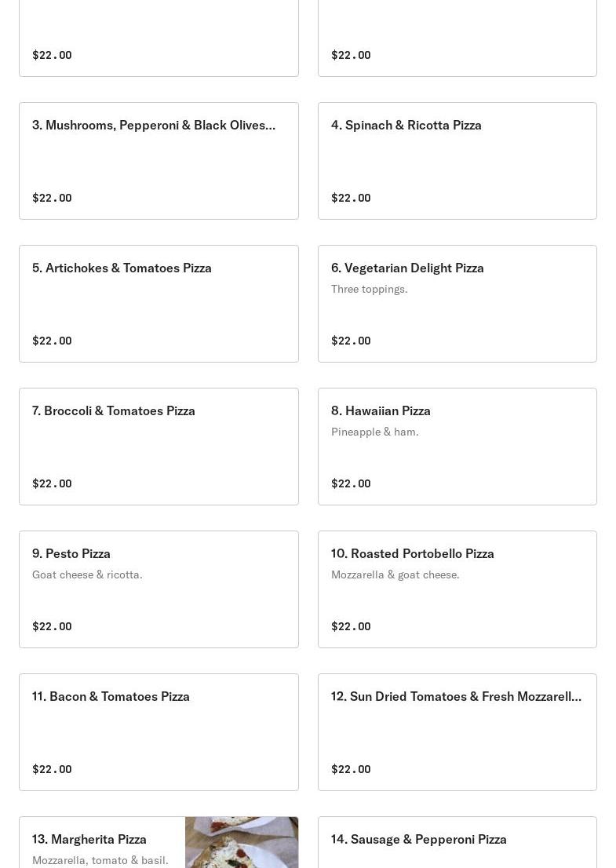Click the "Mozzarella & goat cheese." description
Screen dimensions: 616x868
[395, 574]
